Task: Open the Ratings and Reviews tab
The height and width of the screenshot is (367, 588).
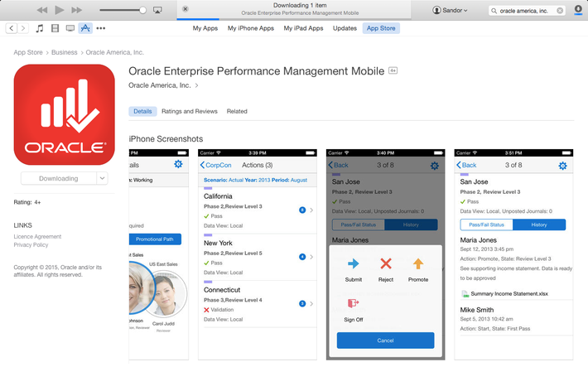Action: pos(190,111)
